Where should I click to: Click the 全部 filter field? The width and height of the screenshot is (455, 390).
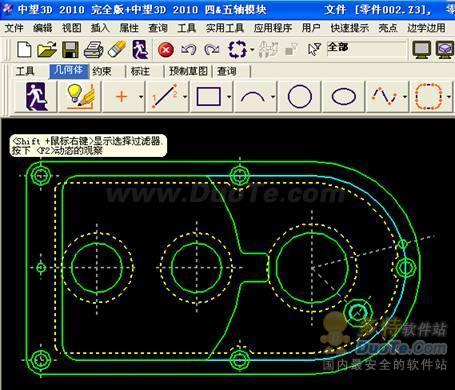[367, 50]
